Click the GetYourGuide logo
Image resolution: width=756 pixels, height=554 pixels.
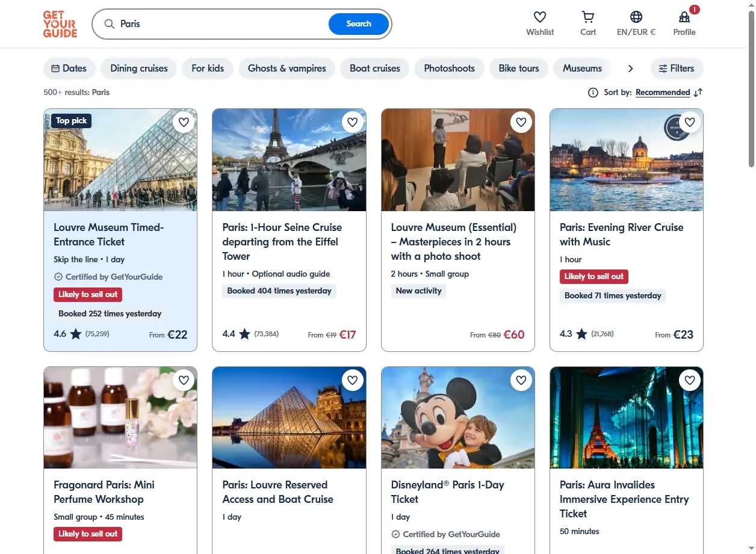click(60, 24)
